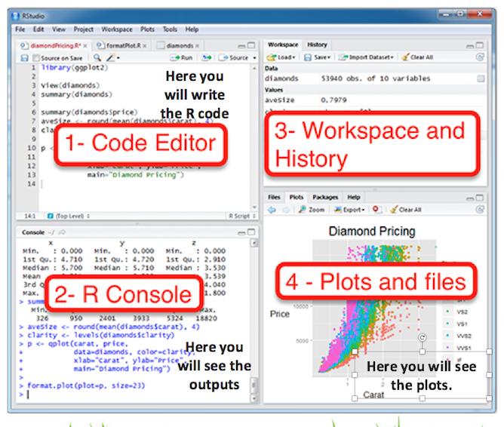Open the code tools wand dropdown

click(113, 57)
